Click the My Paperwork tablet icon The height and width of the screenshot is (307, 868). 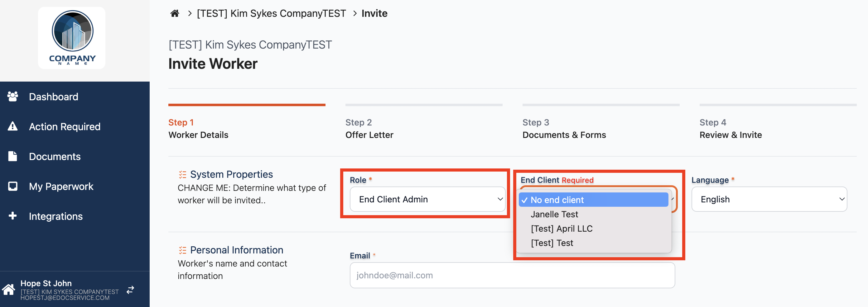13,186
